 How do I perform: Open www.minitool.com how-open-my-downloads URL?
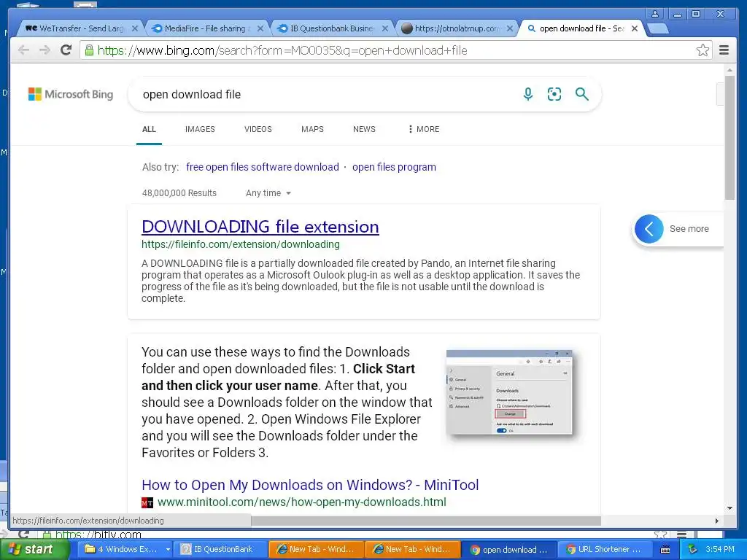click(301, 502)
